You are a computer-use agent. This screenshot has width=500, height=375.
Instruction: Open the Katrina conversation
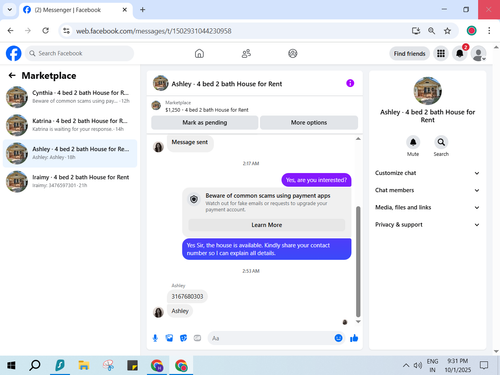(x=70, y=125)
